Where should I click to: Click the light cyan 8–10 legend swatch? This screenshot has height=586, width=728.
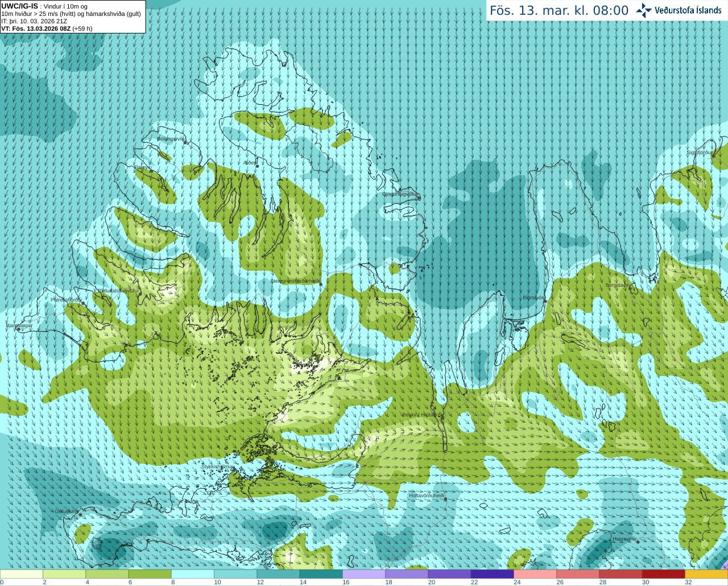[193, 574]
